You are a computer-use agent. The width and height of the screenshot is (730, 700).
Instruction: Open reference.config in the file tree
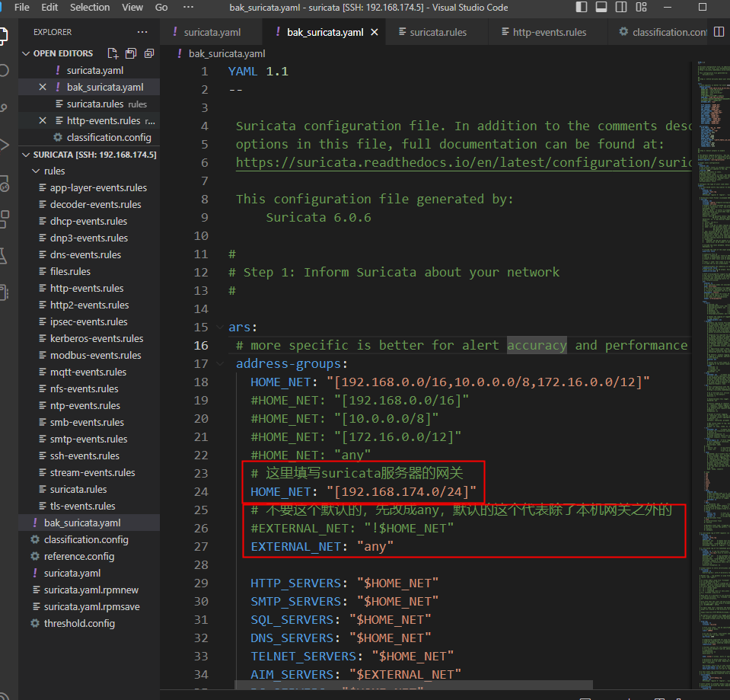click(x=79, y=557)
